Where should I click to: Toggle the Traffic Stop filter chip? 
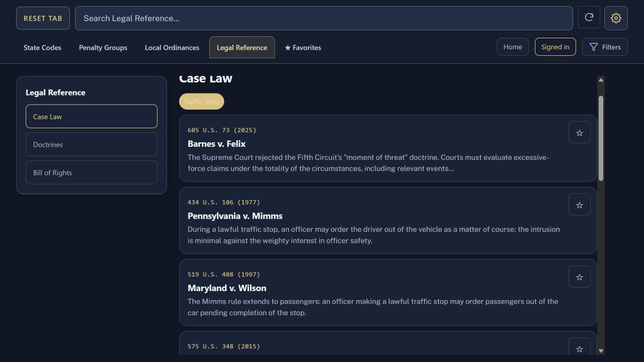201,102
